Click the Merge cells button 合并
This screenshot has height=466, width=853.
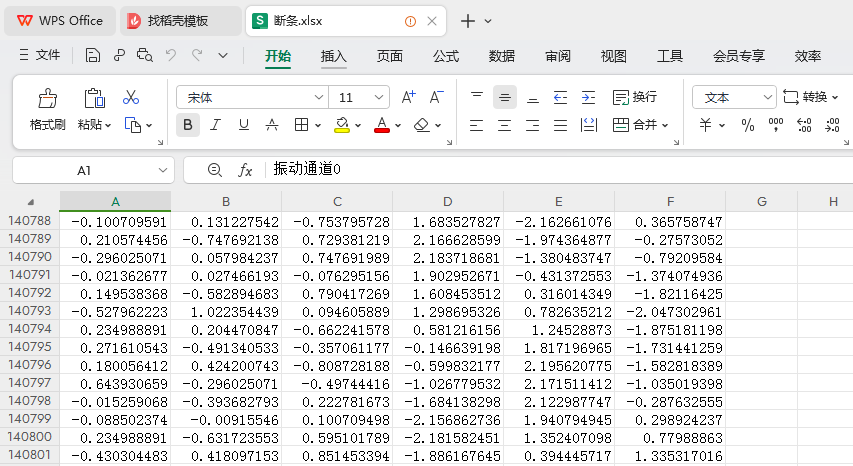pyautogui.click(x=640, y=125)
